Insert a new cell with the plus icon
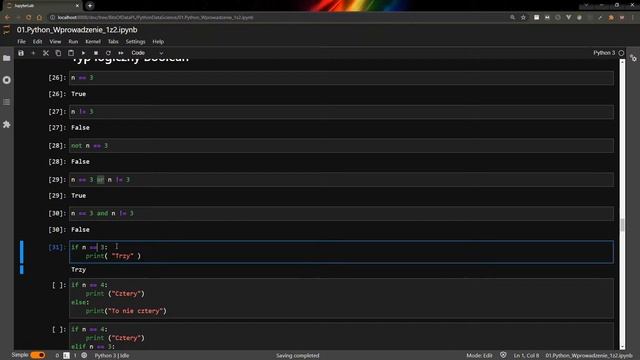This screenshot has height=360, width=640. (33, 53)
